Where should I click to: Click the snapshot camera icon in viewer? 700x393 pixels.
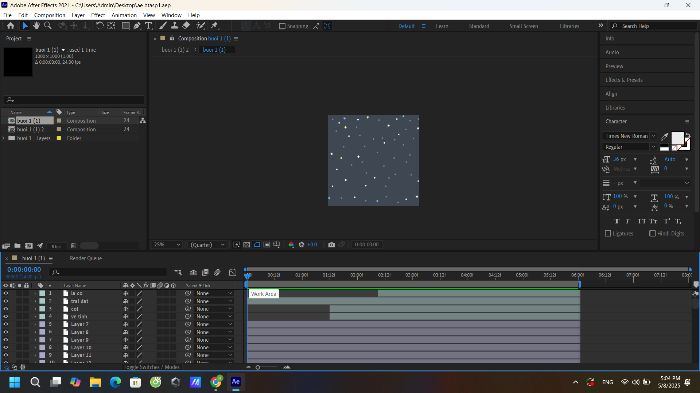pos(331,245)
